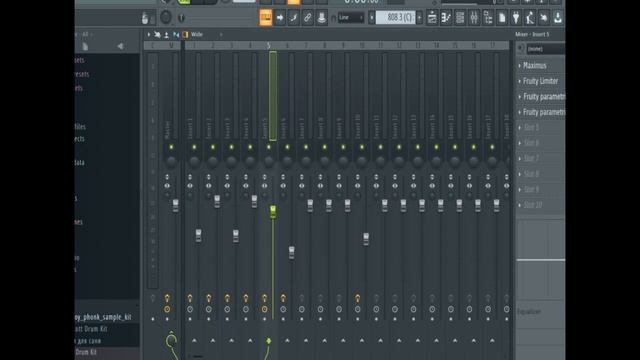
Task: Expand the Fruity Limiter slot arrow
Action: tap(520, 81)
